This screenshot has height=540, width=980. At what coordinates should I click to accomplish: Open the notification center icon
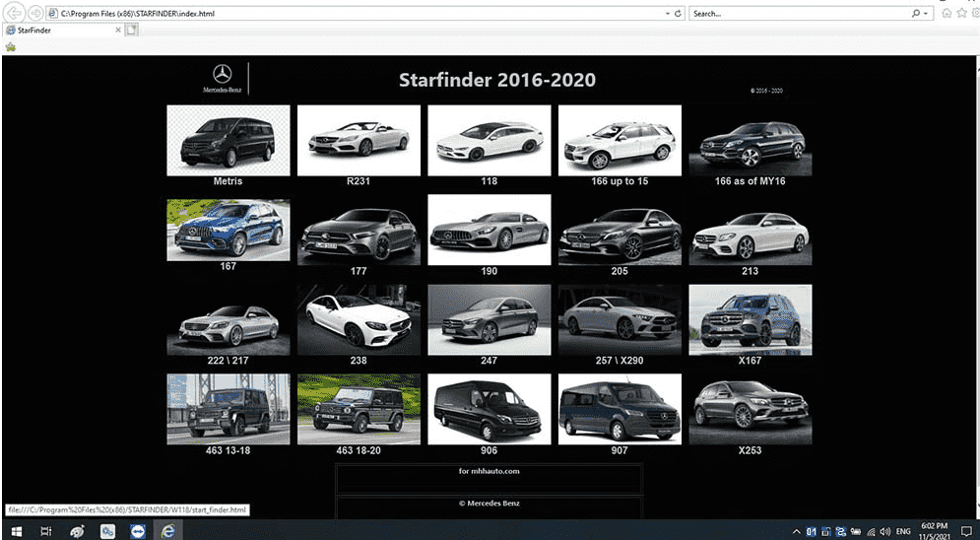point(965,531)
